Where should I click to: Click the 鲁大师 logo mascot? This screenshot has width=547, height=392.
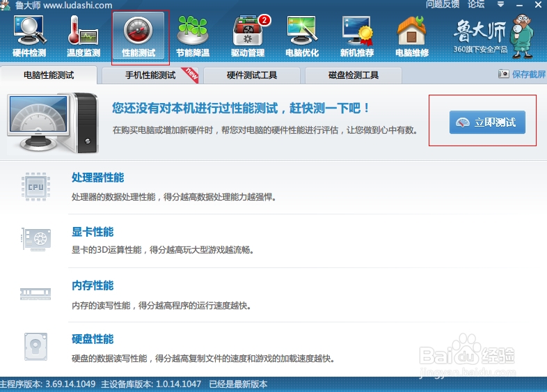pyautogui.click(x=522, y=36)
